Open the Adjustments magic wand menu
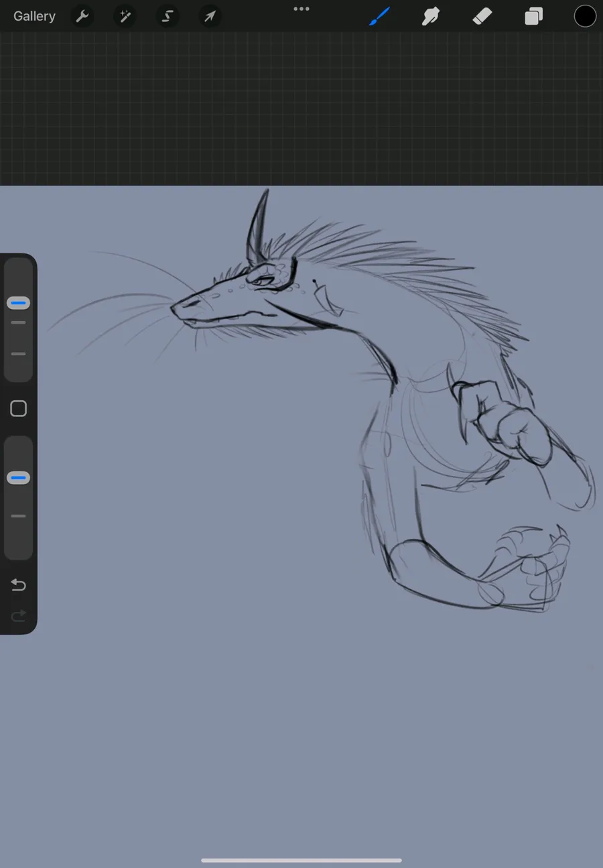The width and height of the screenshot is (603, 868). pyautogui.click(x=125, y=16)
